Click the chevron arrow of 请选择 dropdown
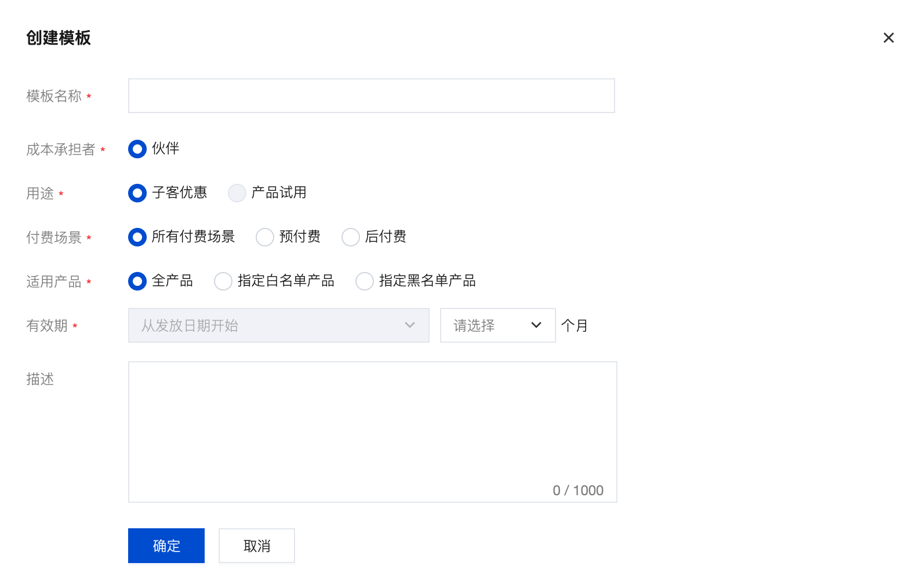The image size is (923, 588). [536, 325]
